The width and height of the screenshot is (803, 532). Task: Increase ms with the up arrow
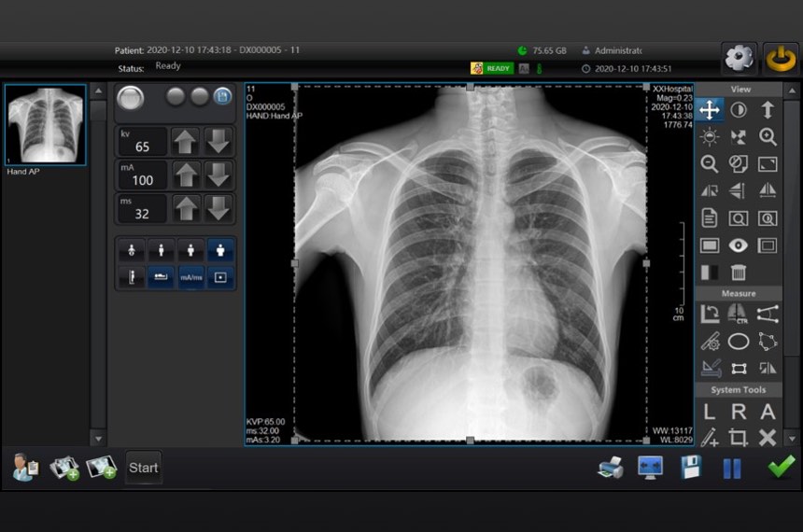187,209
